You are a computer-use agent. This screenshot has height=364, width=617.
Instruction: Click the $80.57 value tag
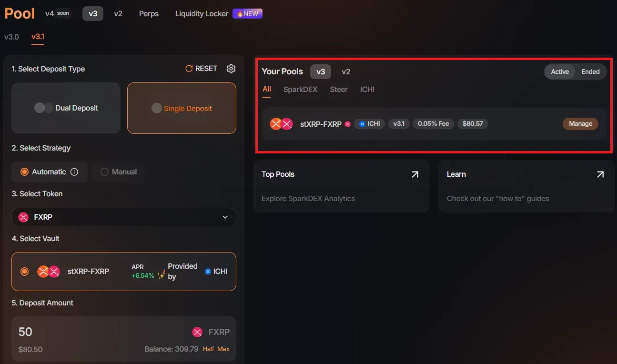tap(473, 124)
